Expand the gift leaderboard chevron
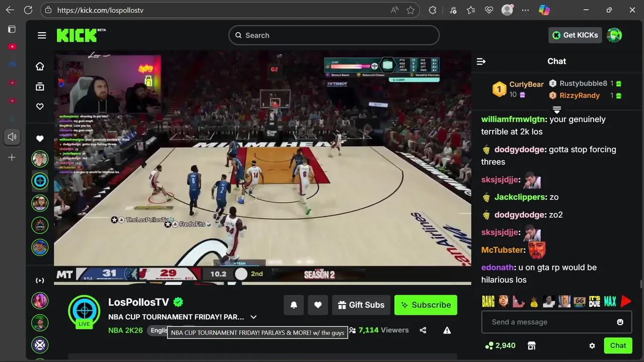Screen dimensions: 644x362 click(557, 110)
